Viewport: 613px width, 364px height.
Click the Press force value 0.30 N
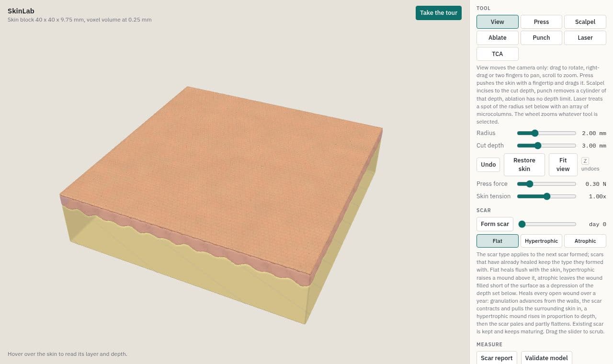(x=596, y=183)
